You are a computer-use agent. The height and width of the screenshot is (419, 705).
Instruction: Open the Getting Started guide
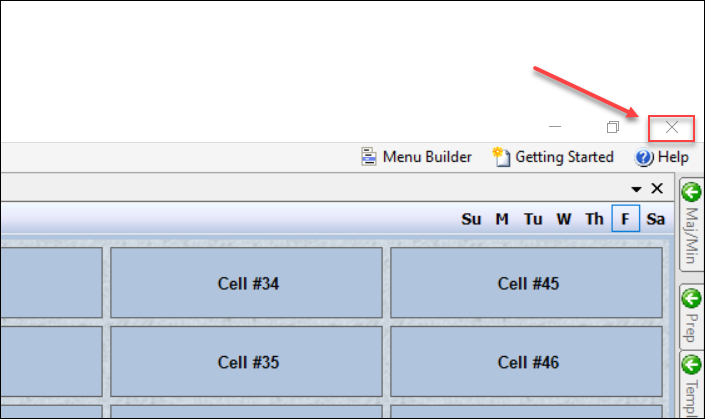[x=553, y=157]
